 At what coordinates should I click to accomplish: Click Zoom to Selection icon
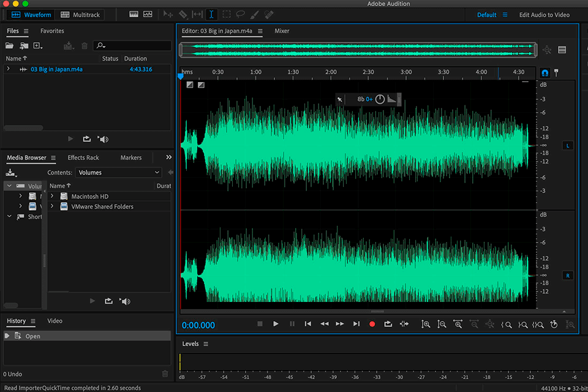[538, 325]
